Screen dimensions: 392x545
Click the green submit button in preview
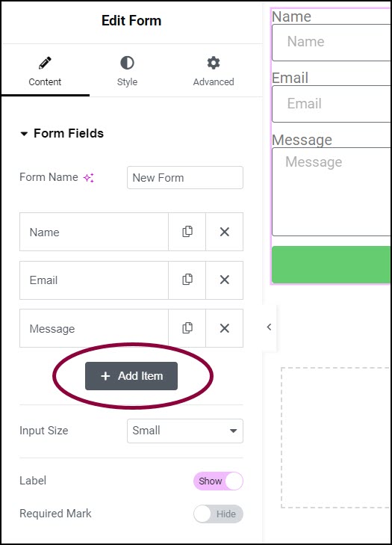(x=332, y=265)
